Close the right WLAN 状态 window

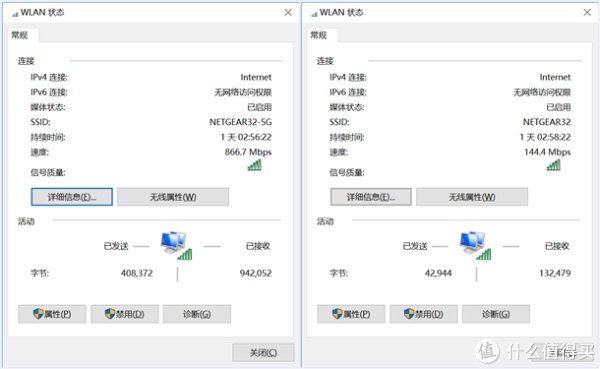[587, 13]
